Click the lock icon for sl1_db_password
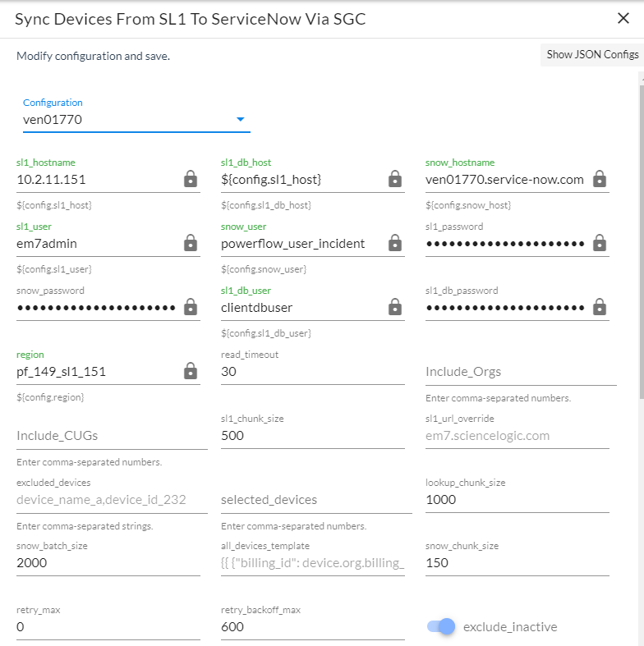 (600, 307)
